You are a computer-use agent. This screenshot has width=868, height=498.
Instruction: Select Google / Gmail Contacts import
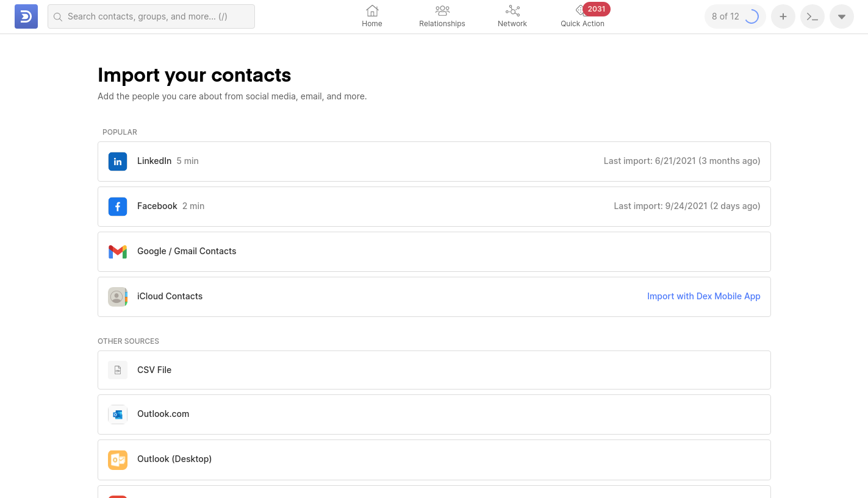(x=434, y=252)
